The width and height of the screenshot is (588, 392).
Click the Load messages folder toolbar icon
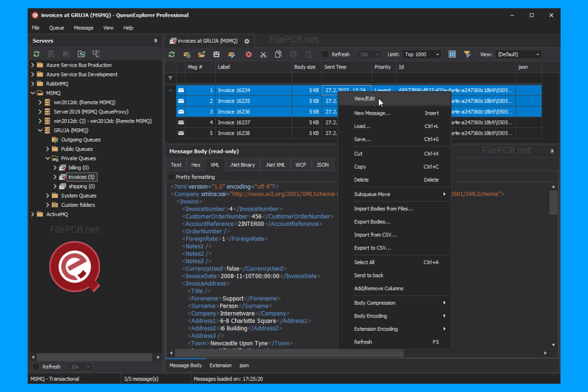click(x=201, y=54)
